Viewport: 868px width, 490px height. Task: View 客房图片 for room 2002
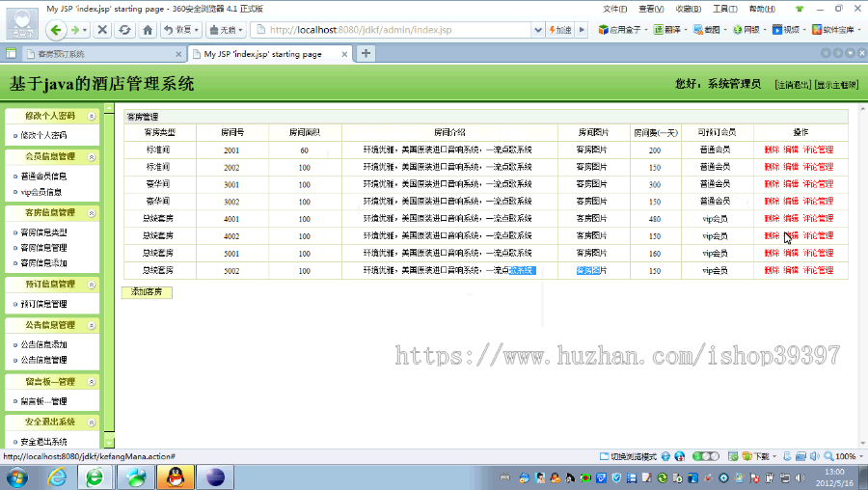click(x=592, y=167)
